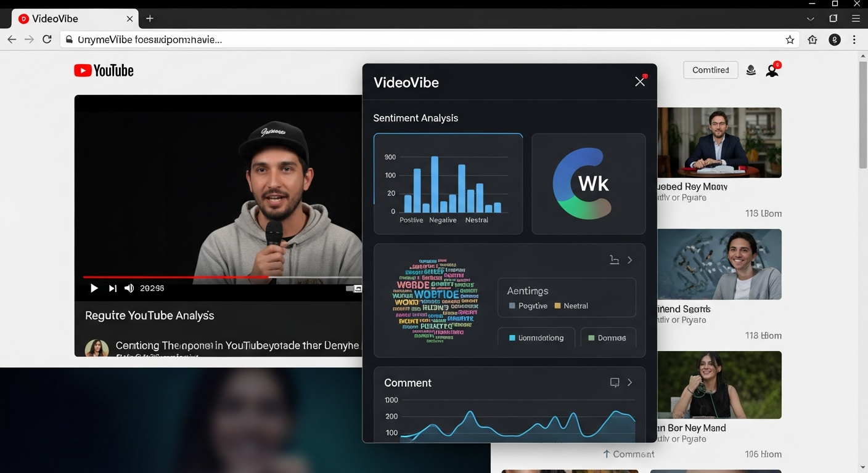Viewport: 868px width, 473px height.
Task: Click the word cloud graphic
Action: pyautogui.click(x=436, y=300)
